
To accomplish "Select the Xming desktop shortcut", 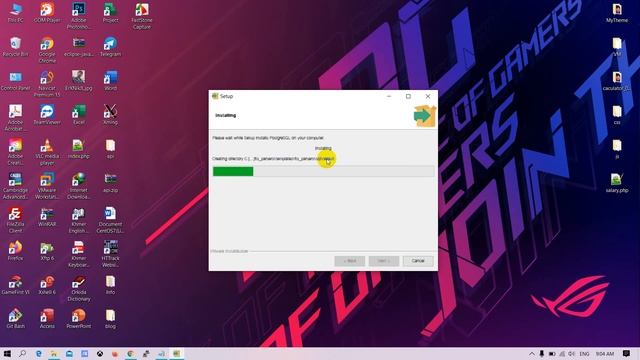I will pyautogui.click(x=110, y=115).
